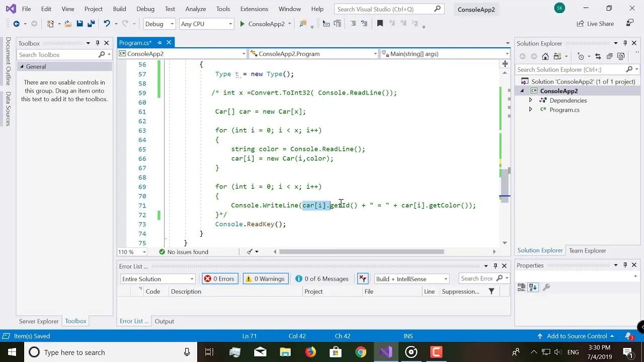Pin the Toolbox panel

98,43
